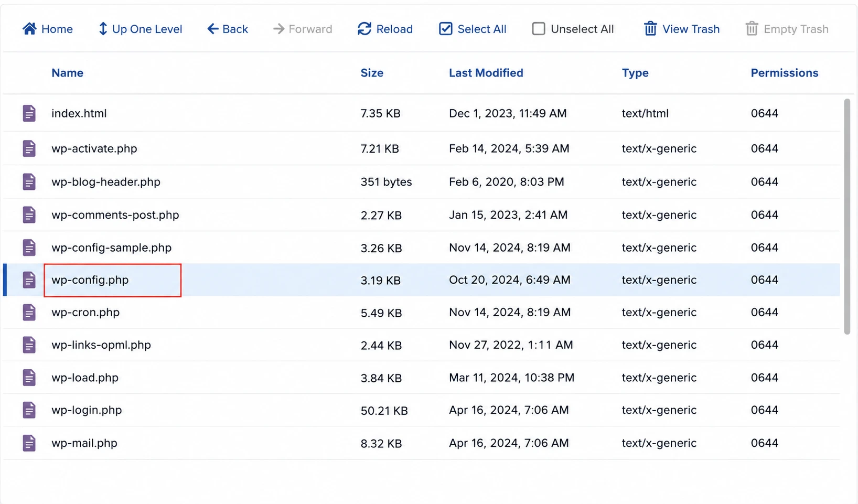The width and height of the screenshot is (858, 504).
Task: Click date Dec 1, 2023, 11:49 AM
Action: tap(508, 114)
